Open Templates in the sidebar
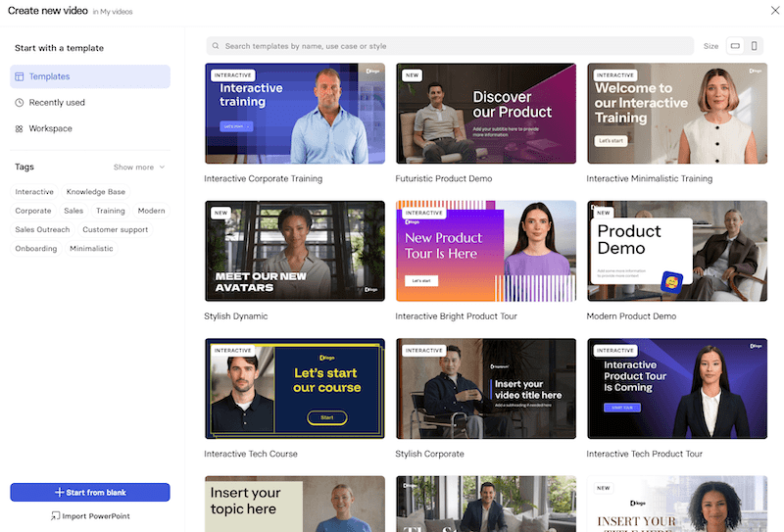 pos(90,76)
